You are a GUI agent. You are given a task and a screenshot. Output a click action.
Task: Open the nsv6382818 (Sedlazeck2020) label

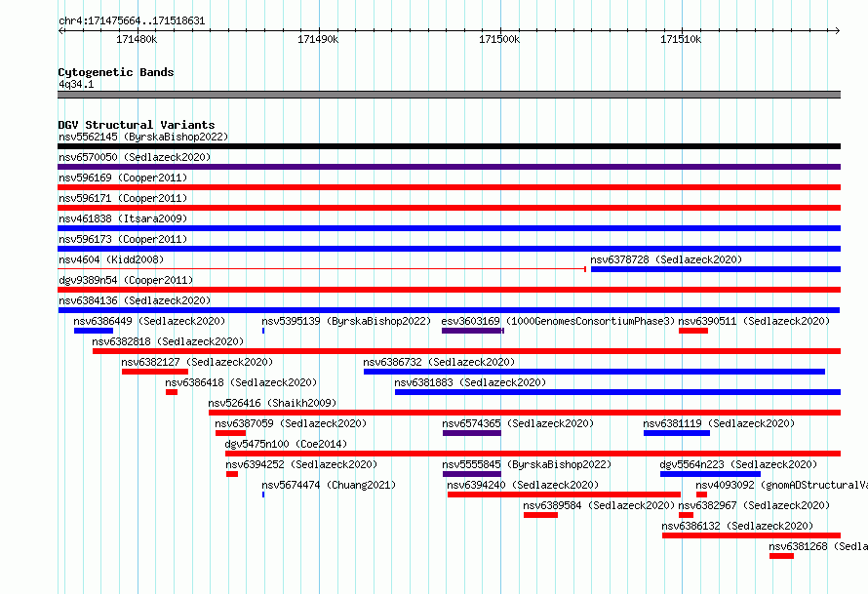click(x=168, y=341)
